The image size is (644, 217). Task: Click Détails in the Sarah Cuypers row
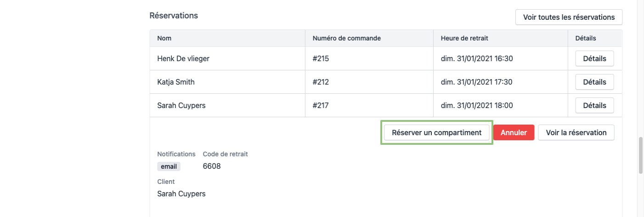[x=594, y=105]
